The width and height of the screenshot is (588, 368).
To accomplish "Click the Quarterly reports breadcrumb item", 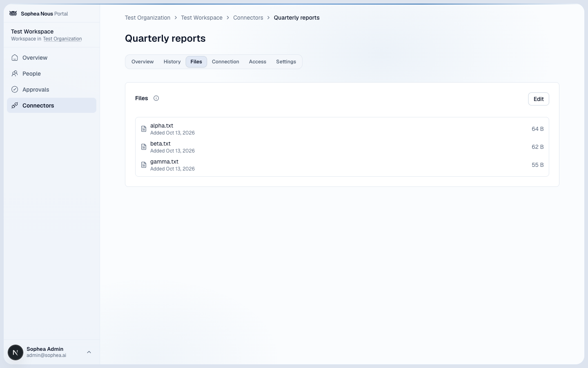I will pos(296,18).
